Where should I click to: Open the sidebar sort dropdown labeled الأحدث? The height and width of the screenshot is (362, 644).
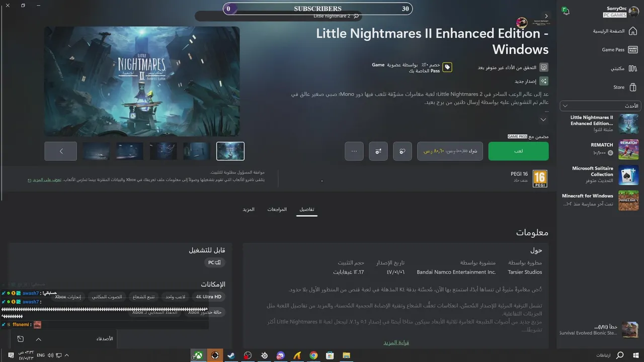tap(600, 106)
